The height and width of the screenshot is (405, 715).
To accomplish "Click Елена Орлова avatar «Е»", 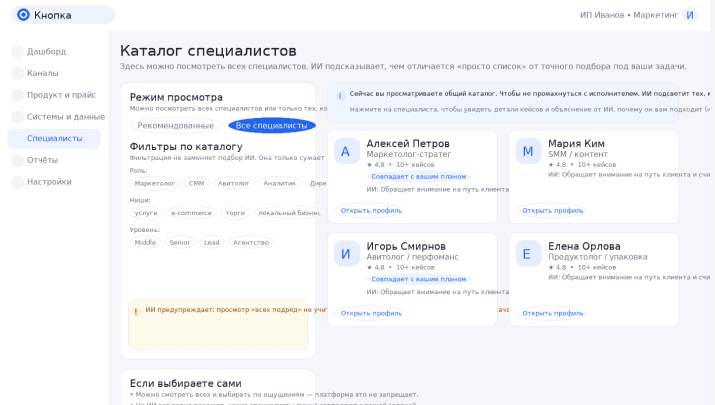I will pyautogui.click(x=528, y=254).
